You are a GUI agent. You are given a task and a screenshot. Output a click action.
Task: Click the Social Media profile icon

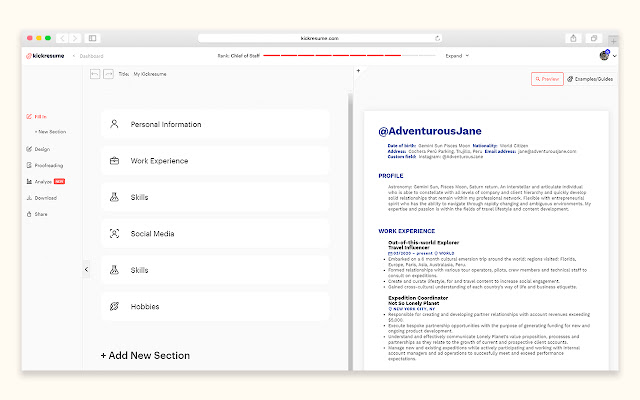(x=114, y=233)
